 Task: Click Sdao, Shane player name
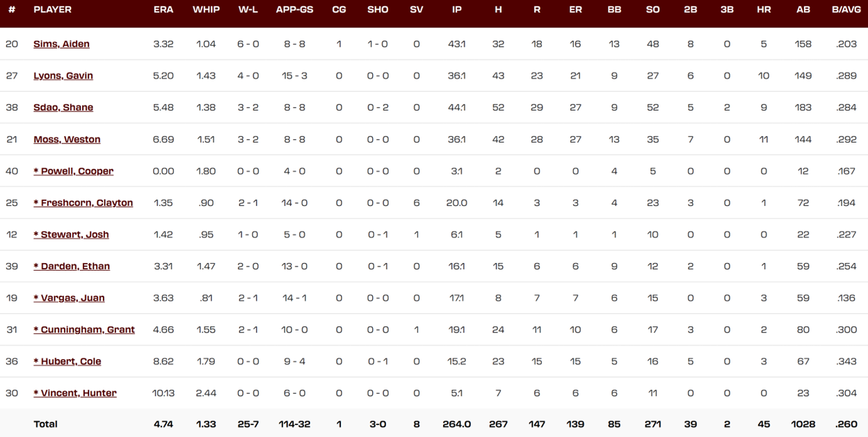click(x=63, y=107)
